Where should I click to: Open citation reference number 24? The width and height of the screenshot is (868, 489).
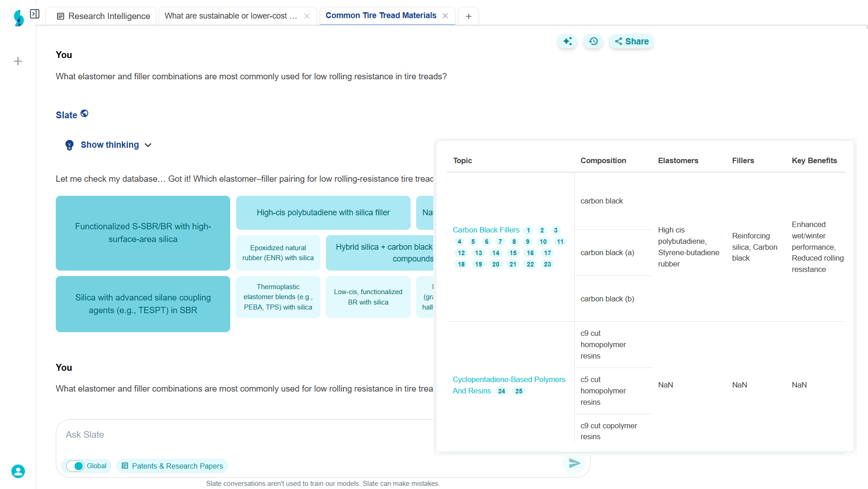tap(501, 391)
